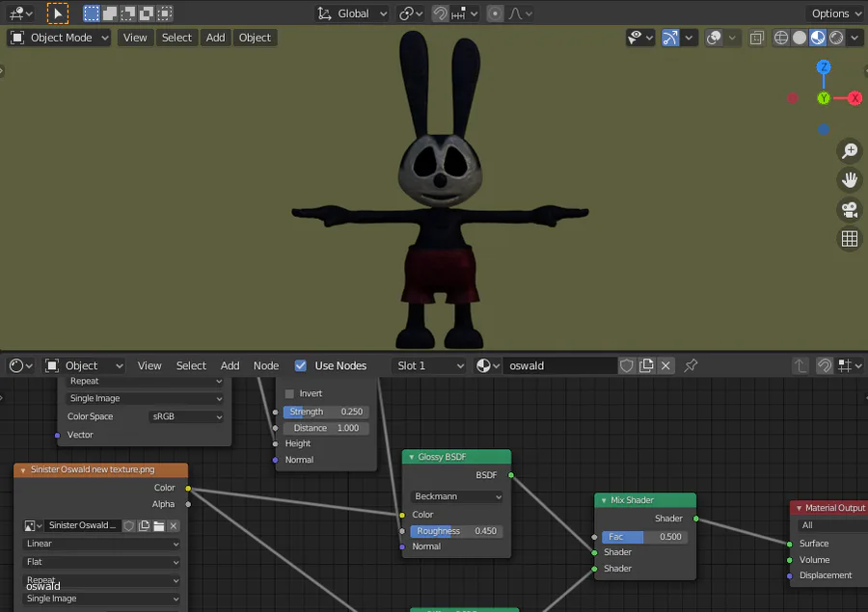This screenshot has width=868, height=612.
Task: Open the node editor View menu
Action: click(x=149, y=366)
